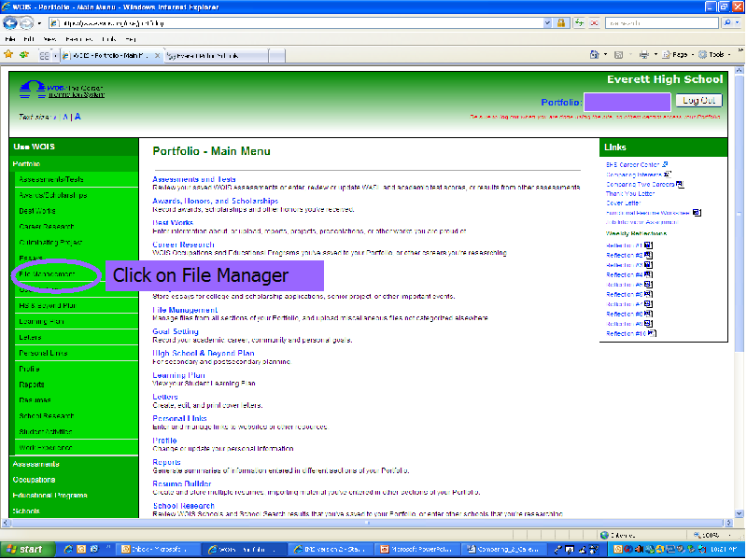This screenshot has width=747, height=560.
Task: Click the purple Portfolio name field
Action: coord(627,102)
